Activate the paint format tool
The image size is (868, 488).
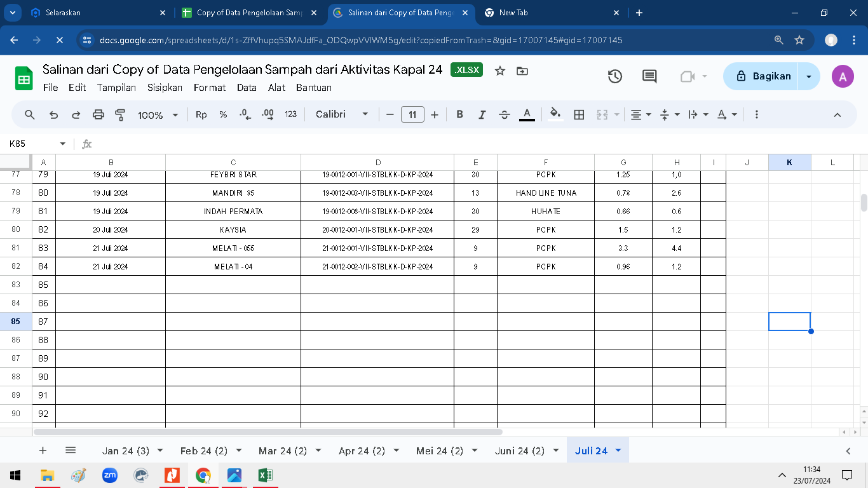(120, 115)
